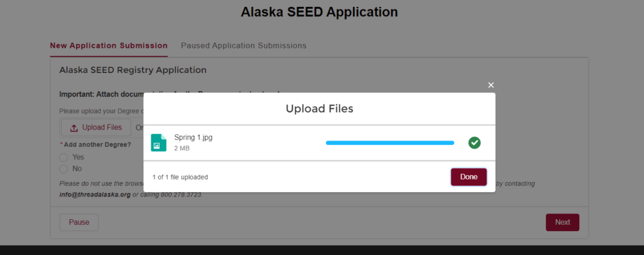Click the upload arrow icon beside Upload Files
The image size is (644, 255).
pos(74,128)
